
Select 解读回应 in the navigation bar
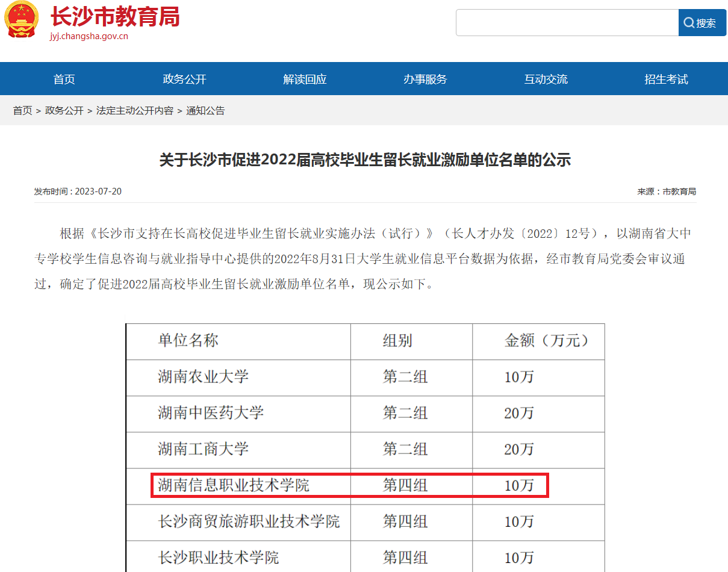tap(305, 79)
